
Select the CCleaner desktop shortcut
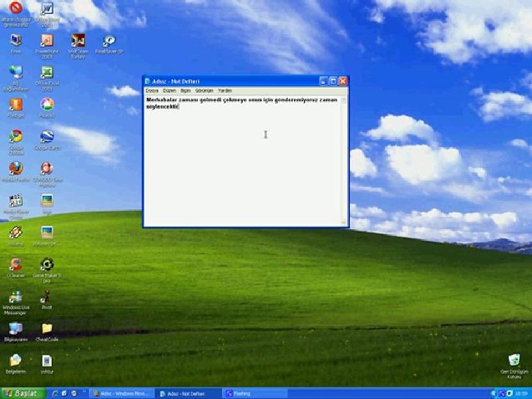pyautogui.click(x=16, y=268)
